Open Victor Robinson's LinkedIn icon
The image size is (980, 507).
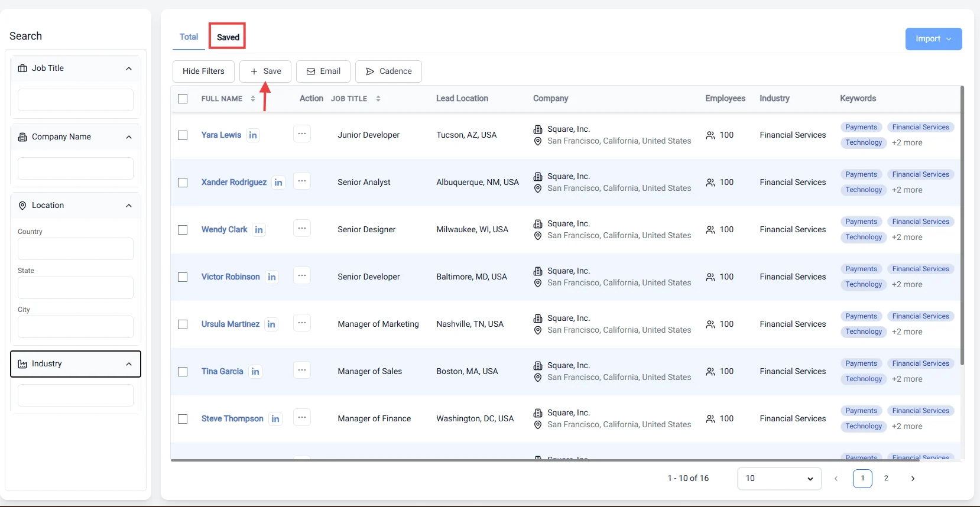pyautogui.click(x=272, y=277)
